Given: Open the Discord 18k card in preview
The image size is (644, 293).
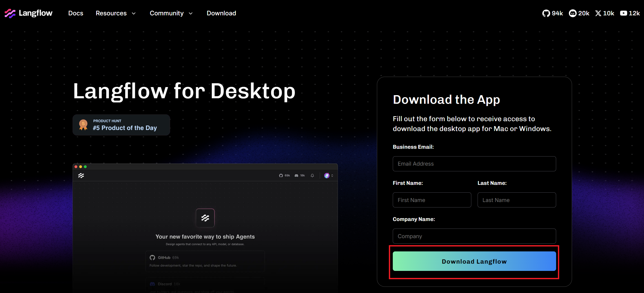Looking at the screenshot, I should (x=205, y=285).
